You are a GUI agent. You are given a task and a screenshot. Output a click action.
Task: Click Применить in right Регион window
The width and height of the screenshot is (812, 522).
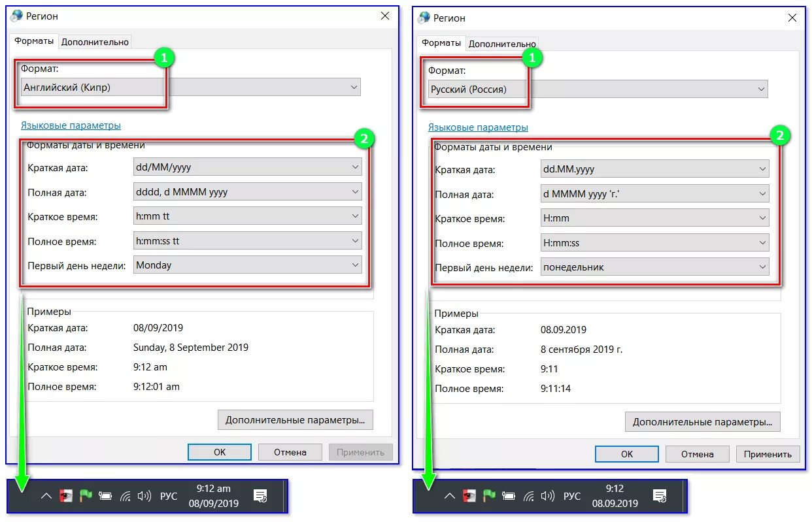point(768,454)
